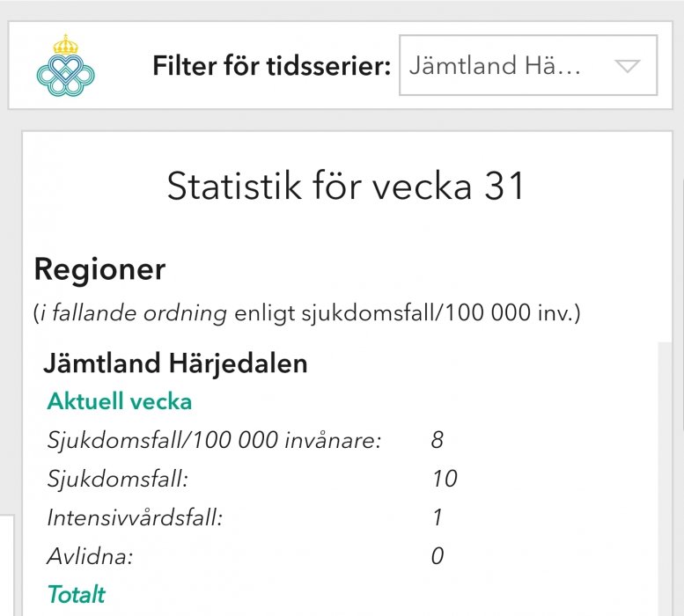Click the 'Aktuell vecka' subheading
Screen dimensions: 684x616
pos(119,402)
